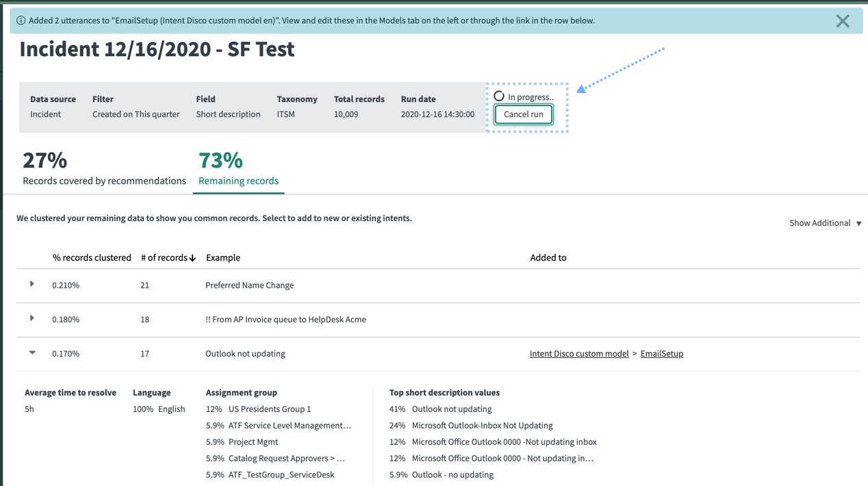Click the In progress spinner icon
This screenshot has width=868, height=486.
[x=499, y=97]
